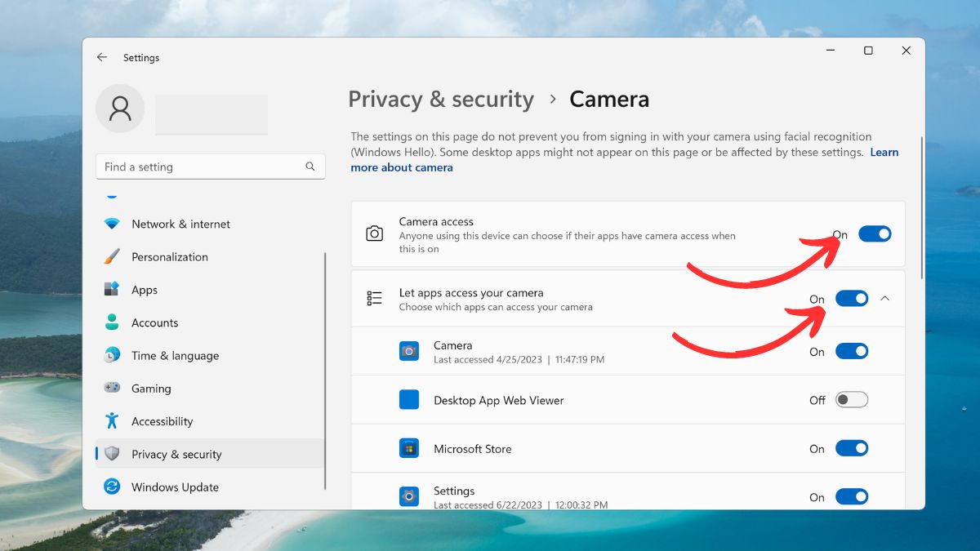Image resolution: width=980 pixels, height=551 pixels.
Task: Collapse the Let apps access your camera section
Action: (x=885, y=299)
